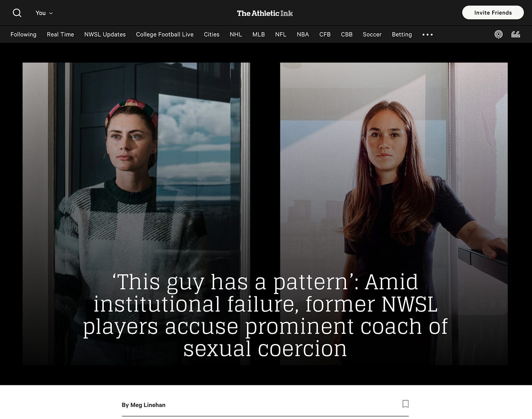This screenshot has height=419, width=532.
Task: Select College Football Live
Action: click(165, 34)
